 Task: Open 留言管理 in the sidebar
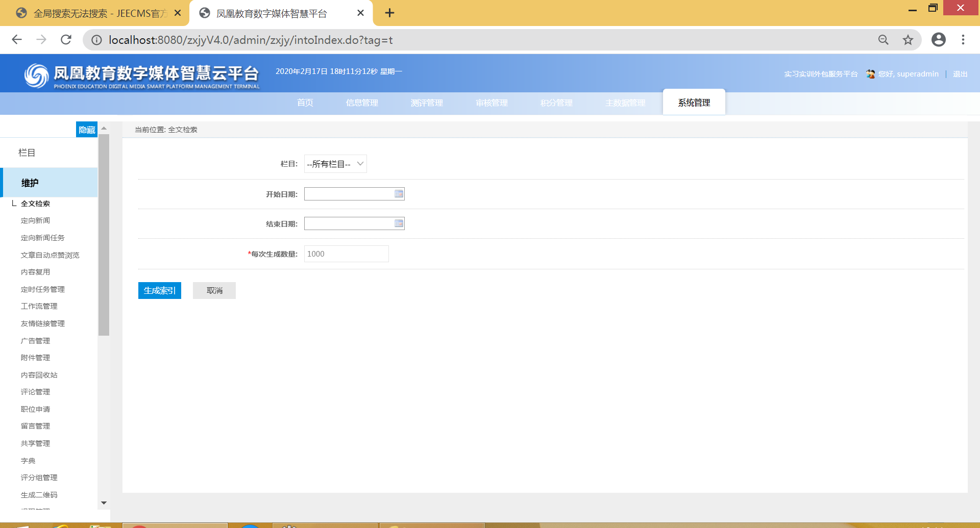35,426
